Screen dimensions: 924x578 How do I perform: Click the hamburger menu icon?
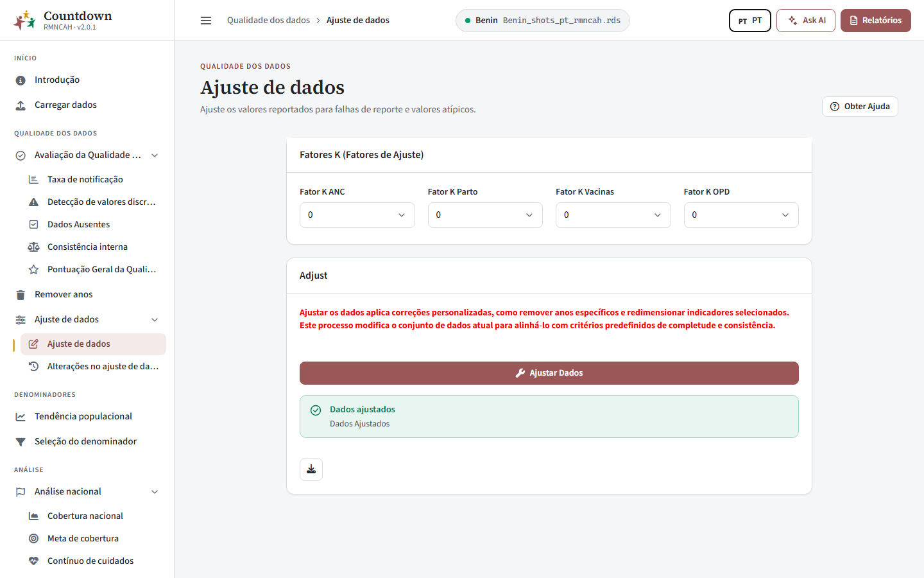pos(206,21)
